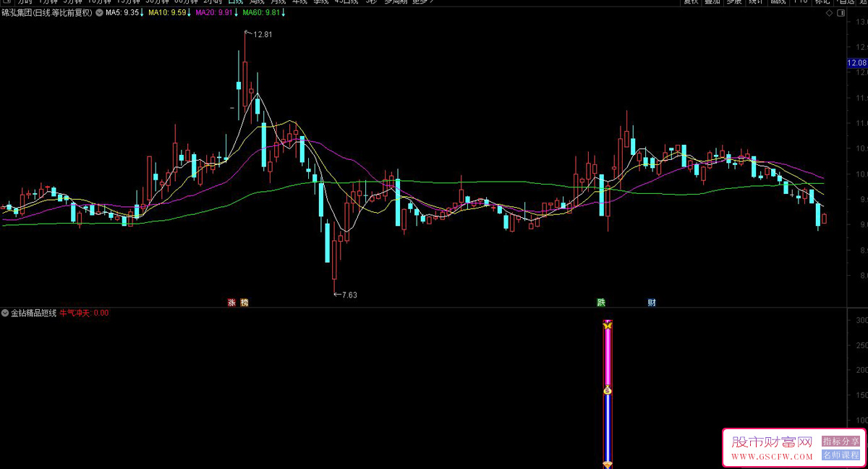The image size is (868, 469).
Task: Click the 牛气冲天: 0.00 indicator value
Action: pos(84,313)
